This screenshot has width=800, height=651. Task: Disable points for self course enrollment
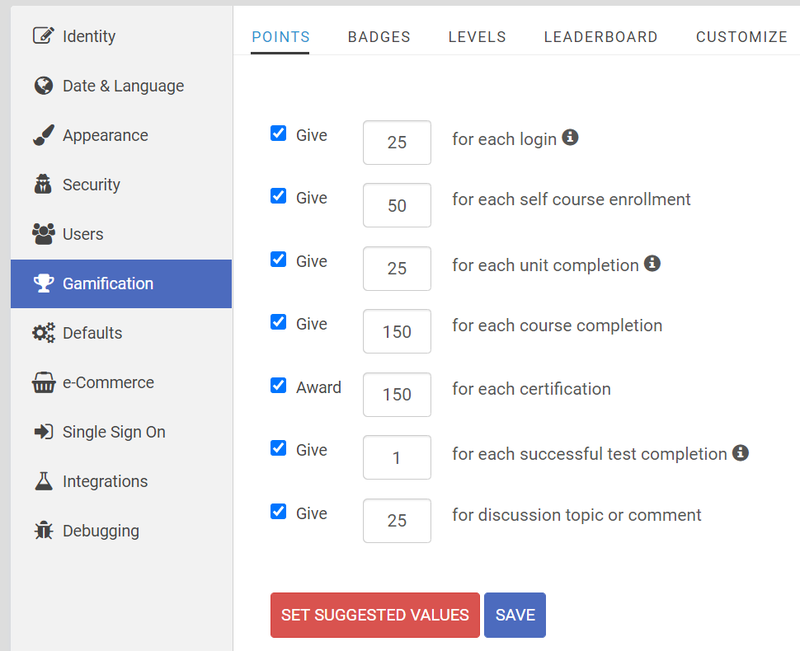(278, 196)
